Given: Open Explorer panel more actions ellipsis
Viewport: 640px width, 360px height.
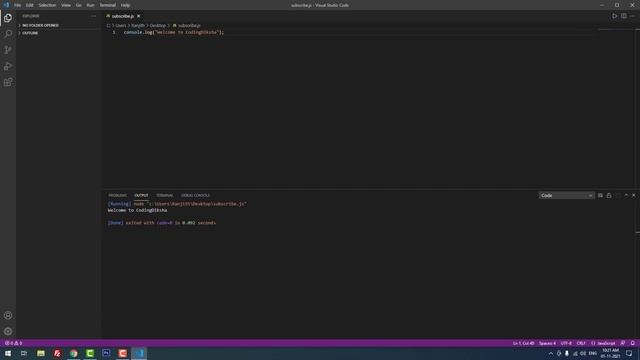Looking at the screenshot, I should click(93, 16).
